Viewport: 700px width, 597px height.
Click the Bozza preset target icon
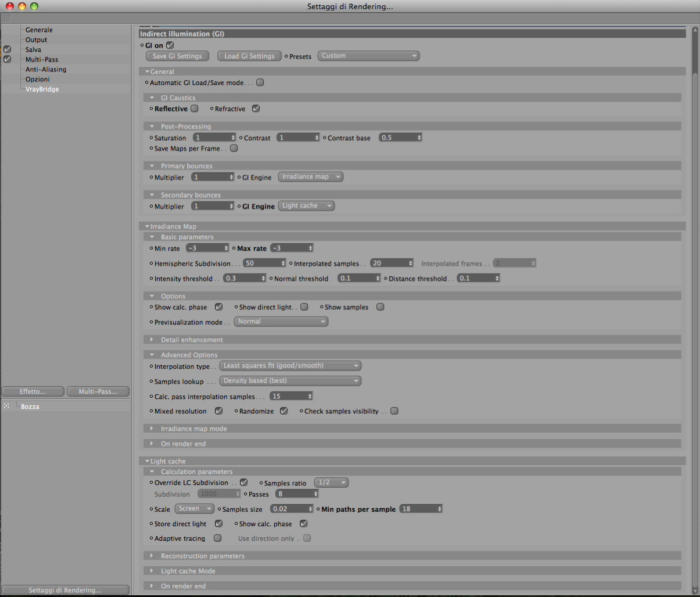[x=6, y=407]
